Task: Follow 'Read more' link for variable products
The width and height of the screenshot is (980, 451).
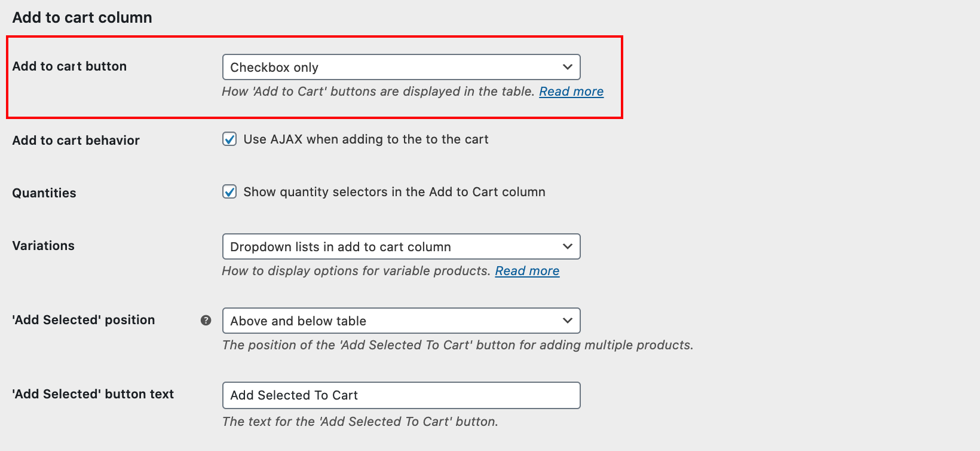Action: click(527, 270)
